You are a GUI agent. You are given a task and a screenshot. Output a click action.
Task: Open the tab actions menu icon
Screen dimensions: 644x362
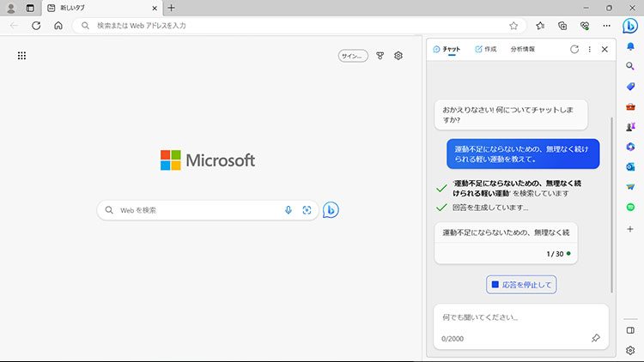coord(30,8)
